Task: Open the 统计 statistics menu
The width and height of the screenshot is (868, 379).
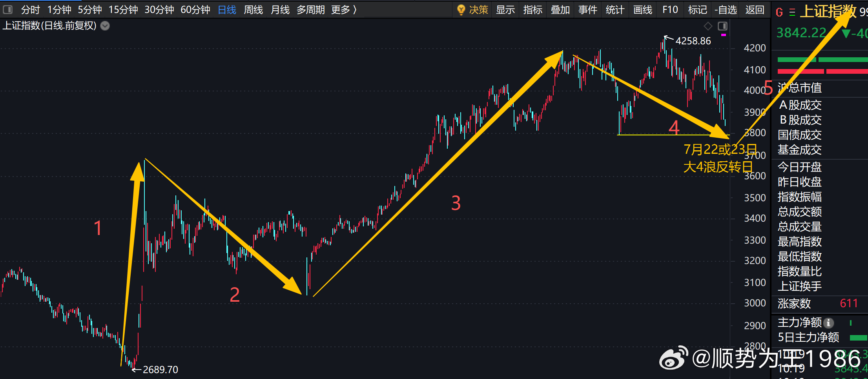Action: click(x=615, y=10)
